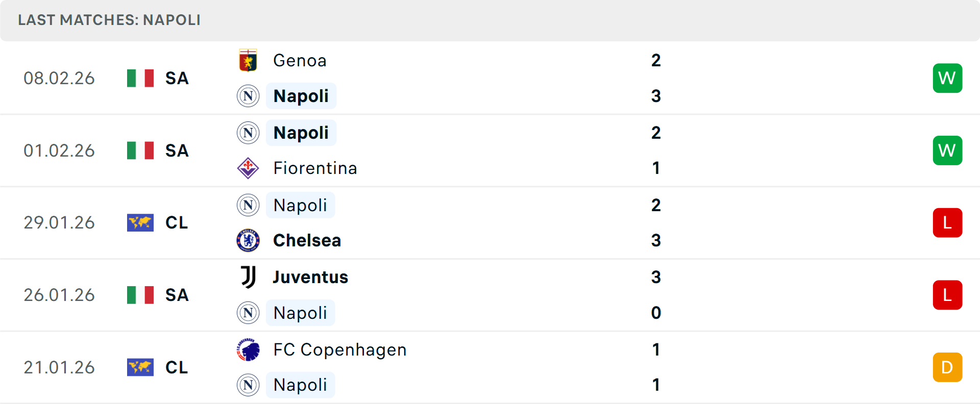980x404 pixels.
Task: Click the Genoa club crest icon
Action: pos(248,61)
